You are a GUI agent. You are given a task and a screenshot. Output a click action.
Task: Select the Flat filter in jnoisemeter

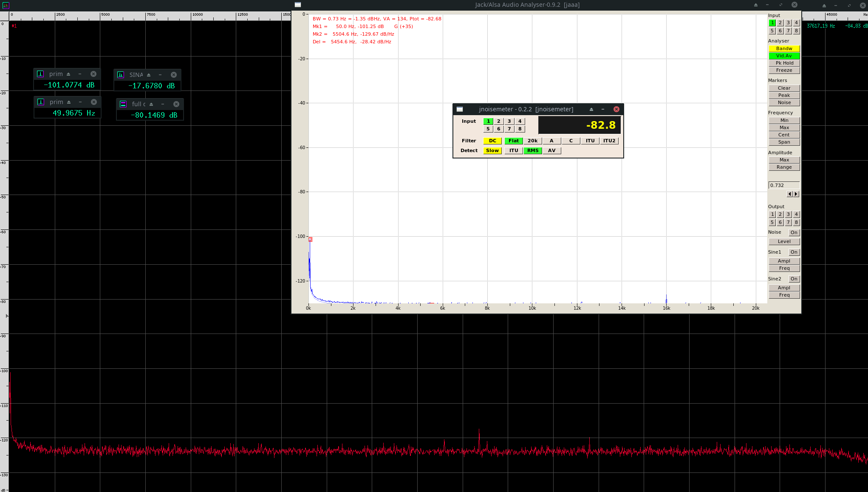click(514, 141)
